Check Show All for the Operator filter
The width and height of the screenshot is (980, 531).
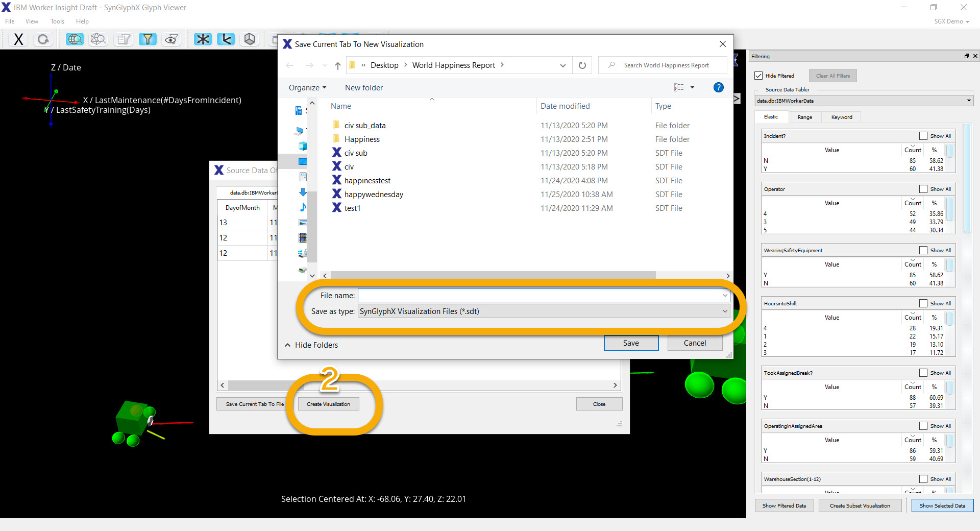[x=923, y=189]
